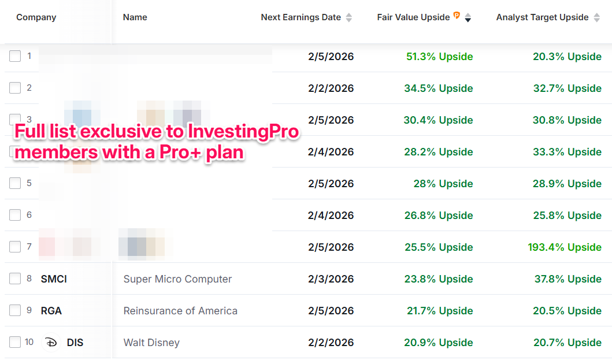The image size is (612, 364).
Task: Check the row 7 checkbox
Action: coord(15,247)
